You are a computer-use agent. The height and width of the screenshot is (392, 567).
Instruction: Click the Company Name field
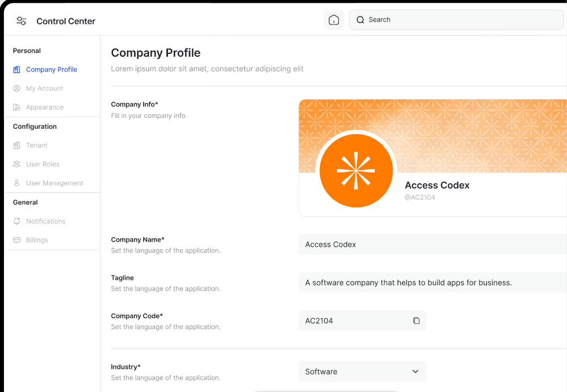[x=431, y=245]
